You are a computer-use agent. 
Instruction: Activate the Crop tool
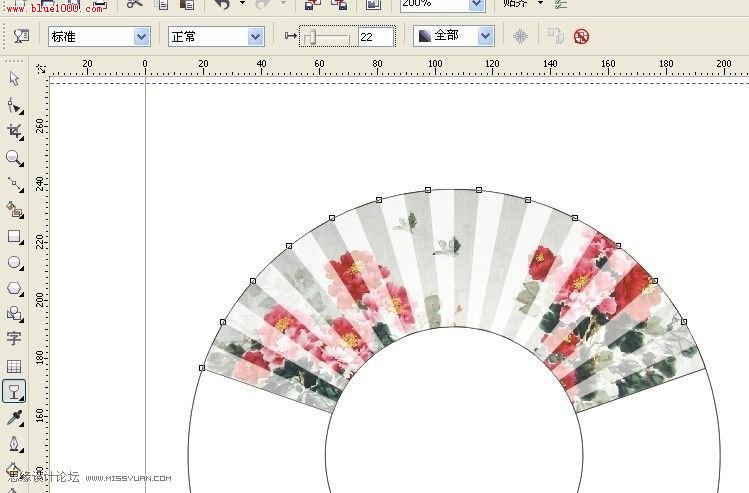click(14, 131)
